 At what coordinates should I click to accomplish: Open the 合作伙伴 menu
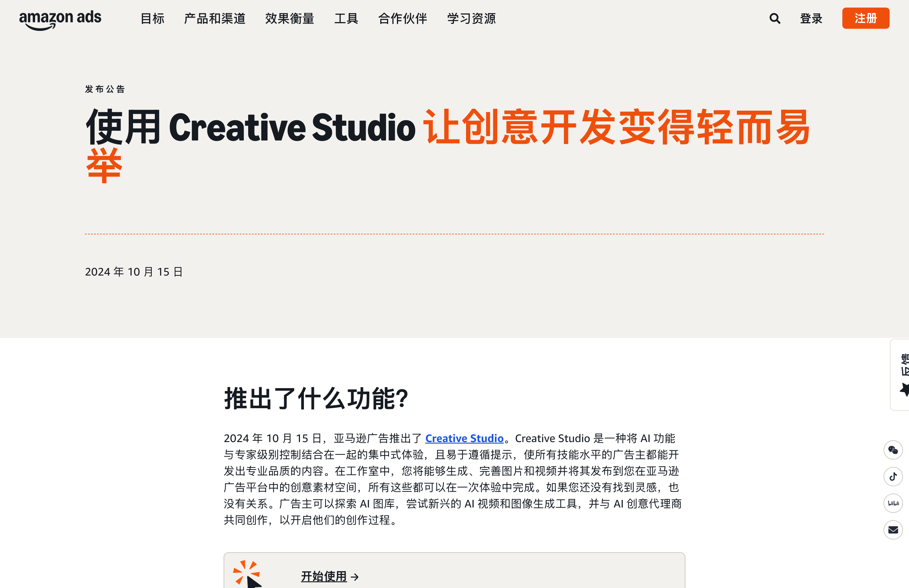(x=403, y=18)
